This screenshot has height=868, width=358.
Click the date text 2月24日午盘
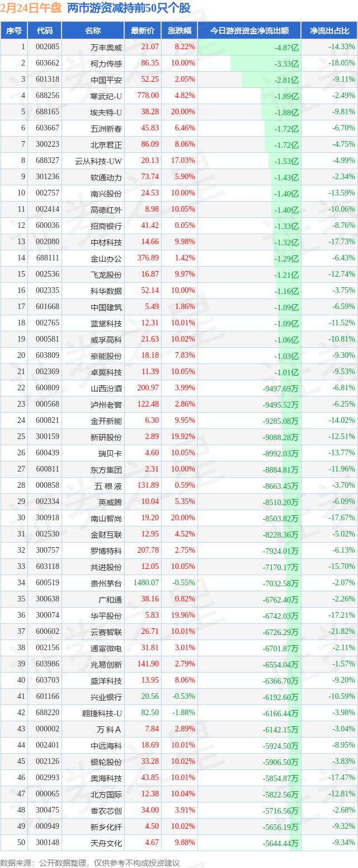coord(31,8)
